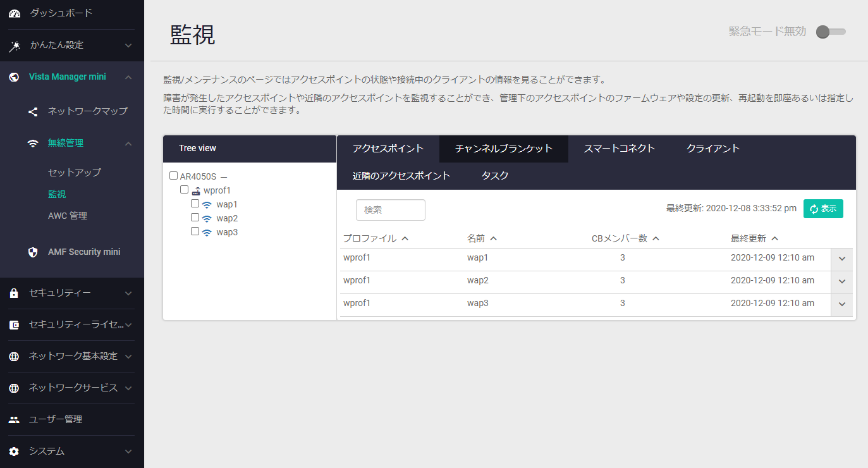Image resolution: width=868 pixels, height=468 pixels.
Task: Click the Vista Manager mini globe icon
Action: click(14, 77)
